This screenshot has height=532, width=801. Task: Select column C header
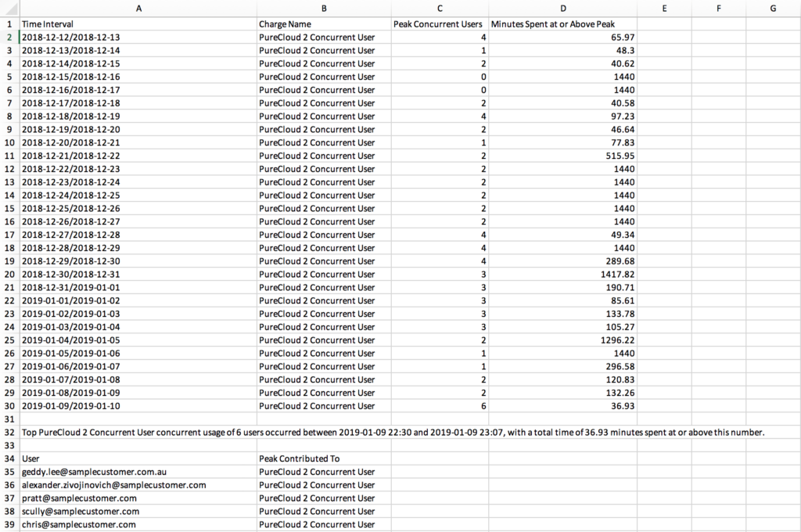[x=440, y=8]
